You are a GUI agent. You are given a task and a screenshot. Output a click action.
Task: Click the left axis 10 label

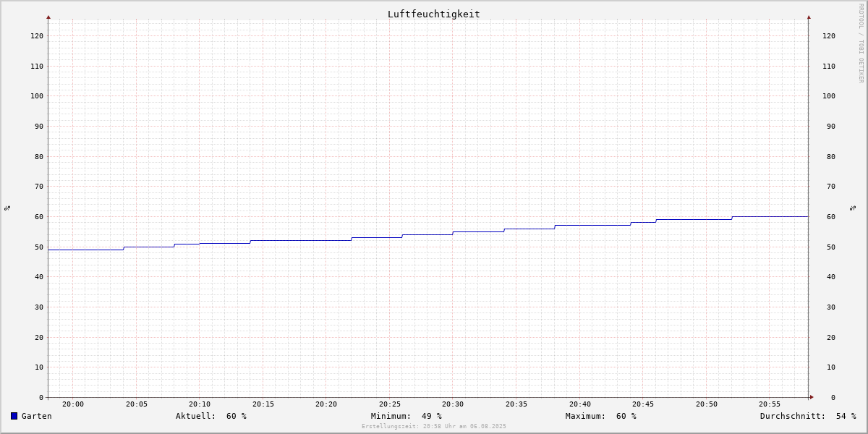click(39, 367)
